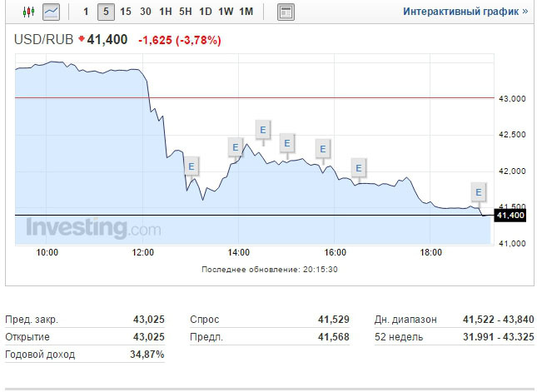
Task: Select the area line chart icon
Action: (x=51, y=12)
